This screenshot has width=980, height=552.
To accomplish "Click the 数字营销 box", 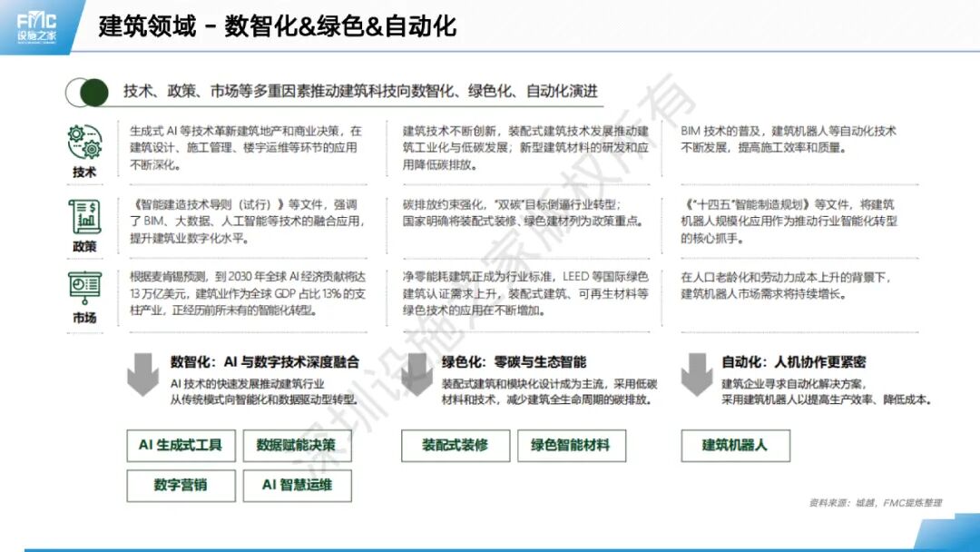I will pos(180,486).
